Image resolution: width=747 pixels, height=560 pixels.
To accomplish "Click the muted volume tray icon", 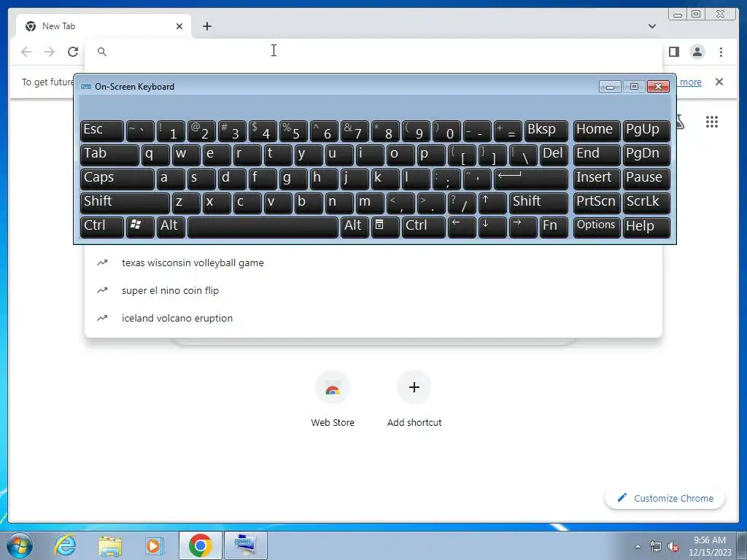I will [673, 547].
